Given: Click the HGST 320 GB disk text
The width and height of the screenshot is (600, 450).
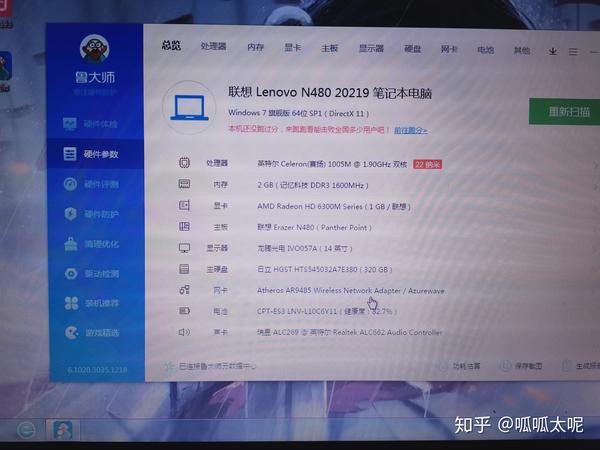Looking at the screenshot, I should [x=324, y=269].
